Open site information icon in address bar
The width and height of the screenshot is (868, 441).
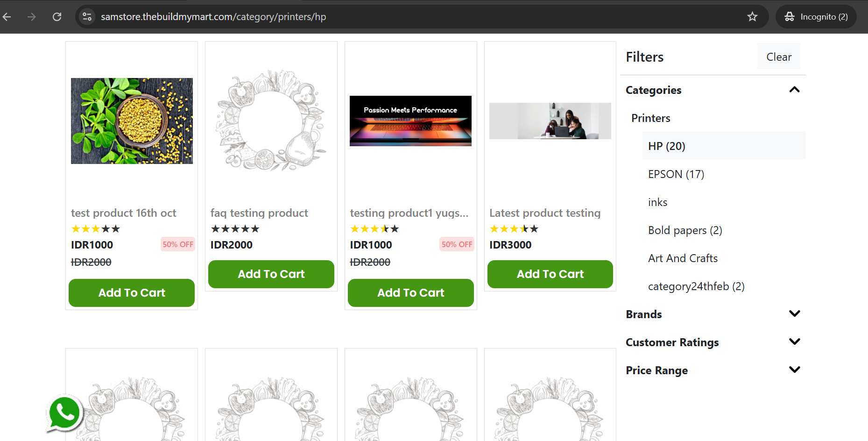(x=87, y=17)
